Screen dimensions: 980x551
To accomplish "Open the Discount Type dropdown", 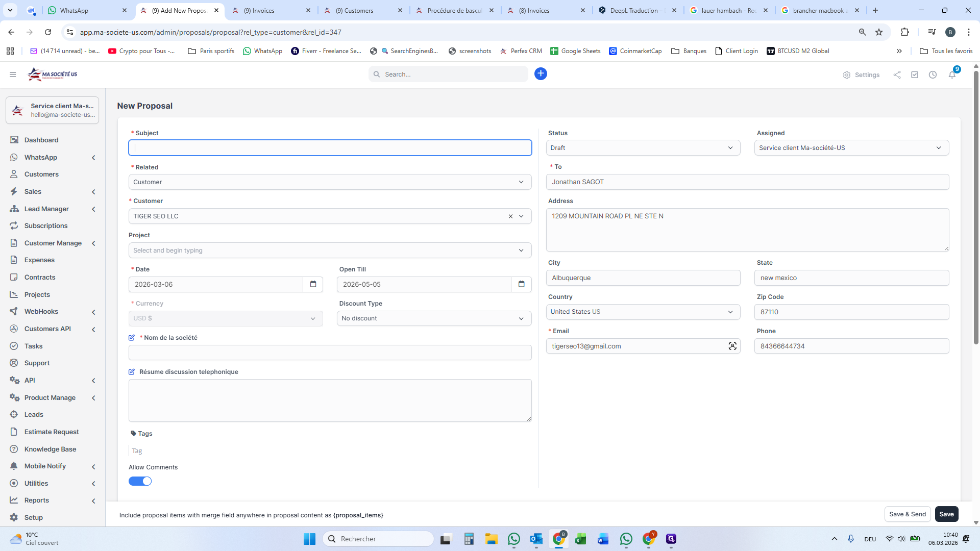I will [433, 318].
